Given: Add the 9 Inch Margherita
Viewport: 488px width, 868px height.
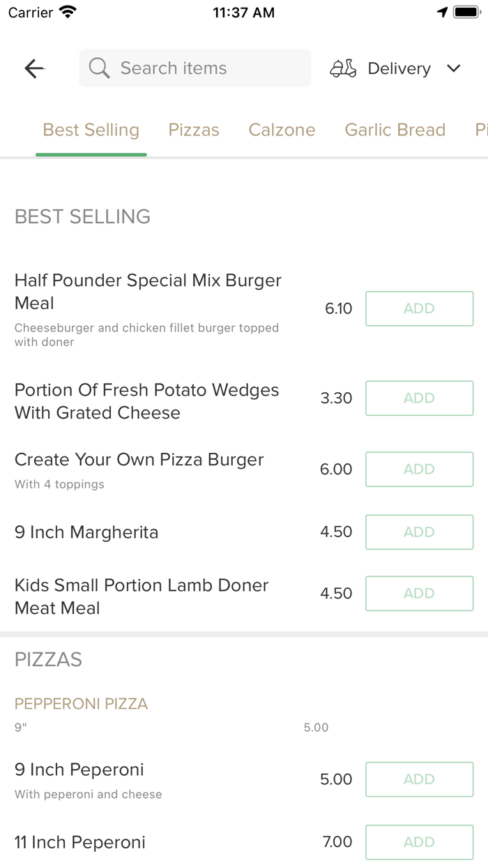Looking at the screenshot, I should [419, 532].
